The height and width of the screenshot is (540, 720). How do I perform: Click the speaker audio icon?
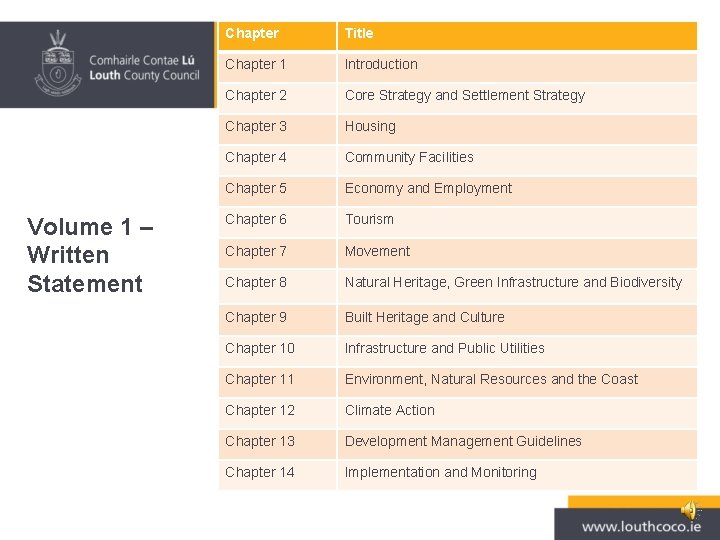[689, 509]
